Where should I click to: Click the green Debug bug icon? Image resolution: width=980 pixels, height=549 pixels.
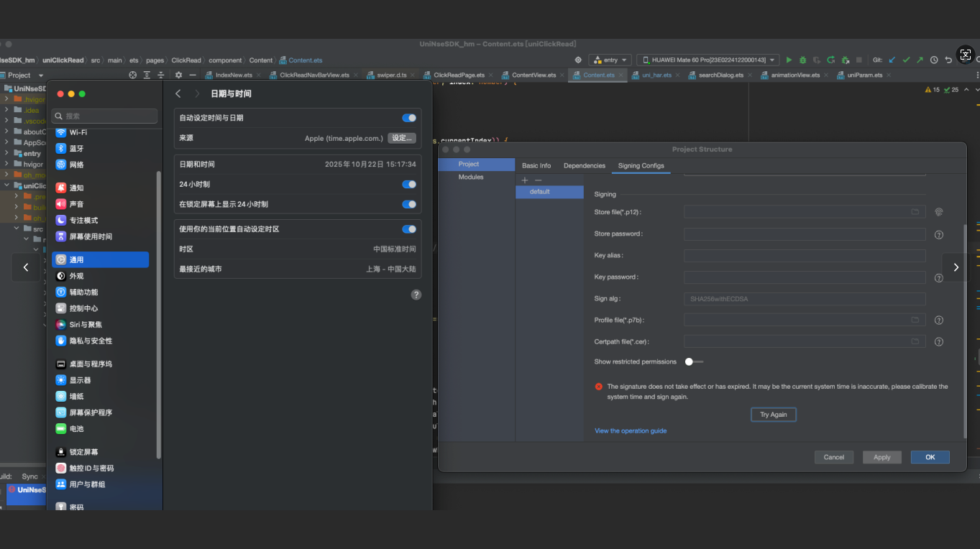pos(803,60)
